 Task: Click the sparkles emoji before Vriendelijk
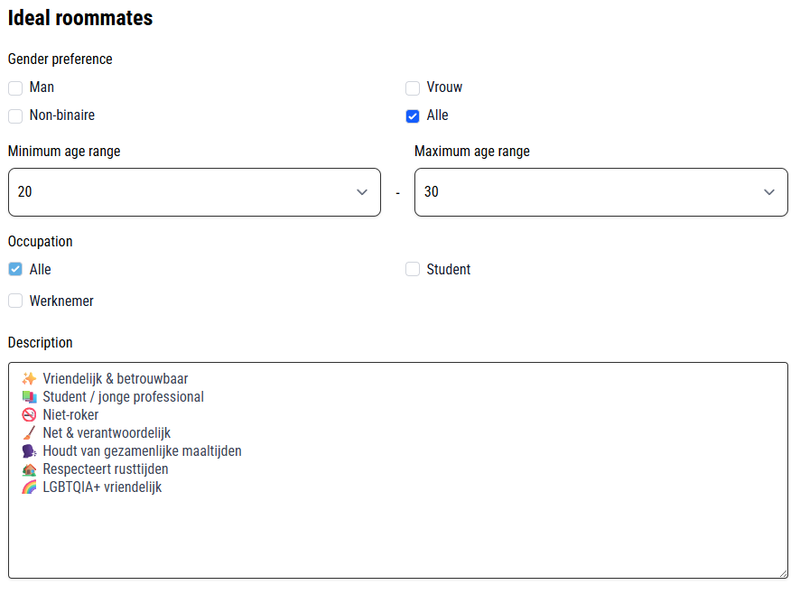click(29, 379)
